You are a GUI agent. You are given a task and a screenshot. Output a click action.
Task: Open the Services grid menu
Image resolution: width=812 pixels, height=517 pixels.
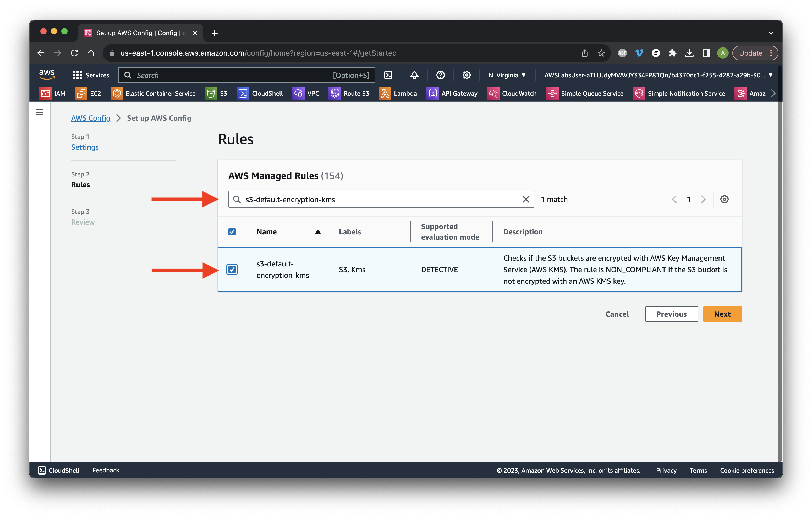click(91, 75)
